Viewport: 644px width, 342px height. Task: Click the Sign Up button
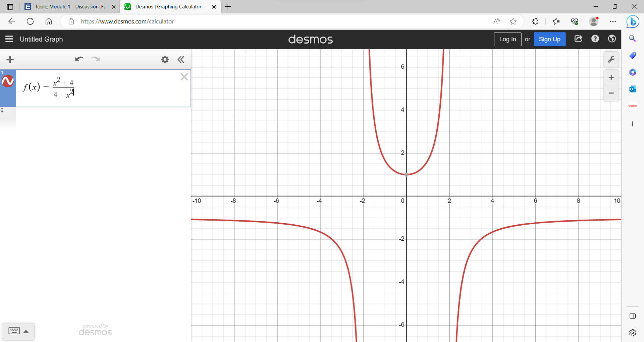(550, 39)
